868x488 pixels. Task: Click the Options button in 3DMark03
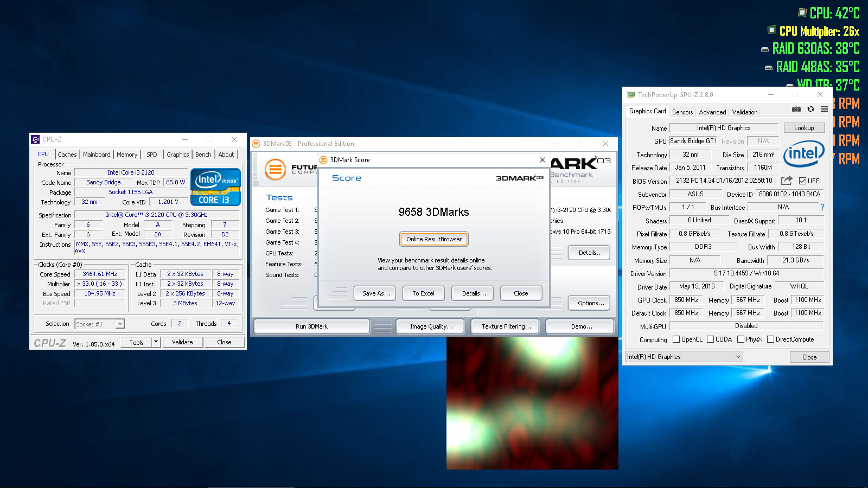[589, 303]
